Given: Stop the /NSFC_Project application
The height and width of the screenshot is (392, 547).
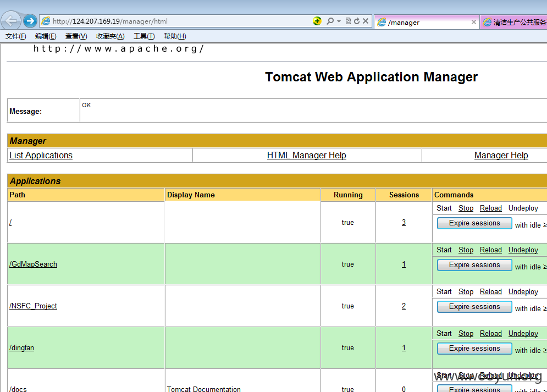Looking at the screenshot, I should tap(466, 291).
